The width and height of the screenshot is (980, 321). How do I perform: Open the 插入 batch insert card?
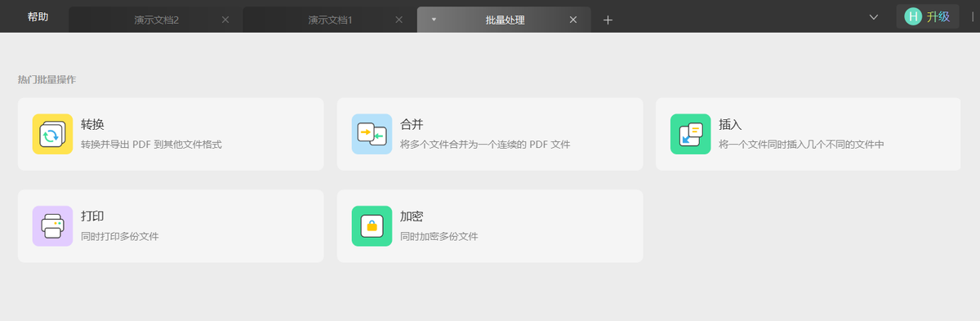[x=808, y=134]
